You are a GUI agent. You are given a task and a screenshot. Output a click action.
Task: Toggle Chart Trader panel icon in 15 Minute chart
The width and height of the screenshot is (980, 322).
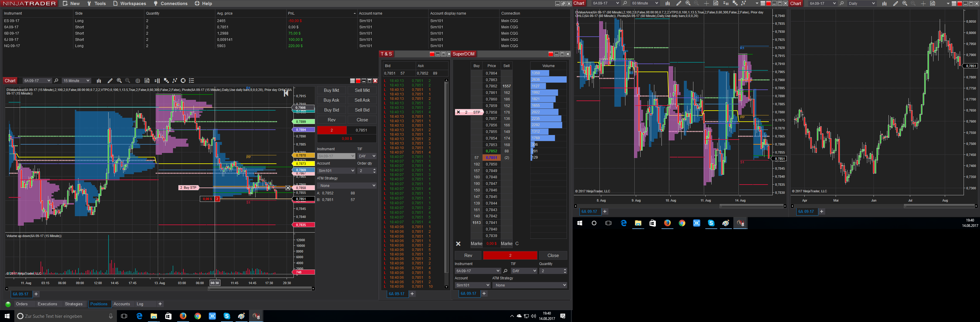click(157, 80)
